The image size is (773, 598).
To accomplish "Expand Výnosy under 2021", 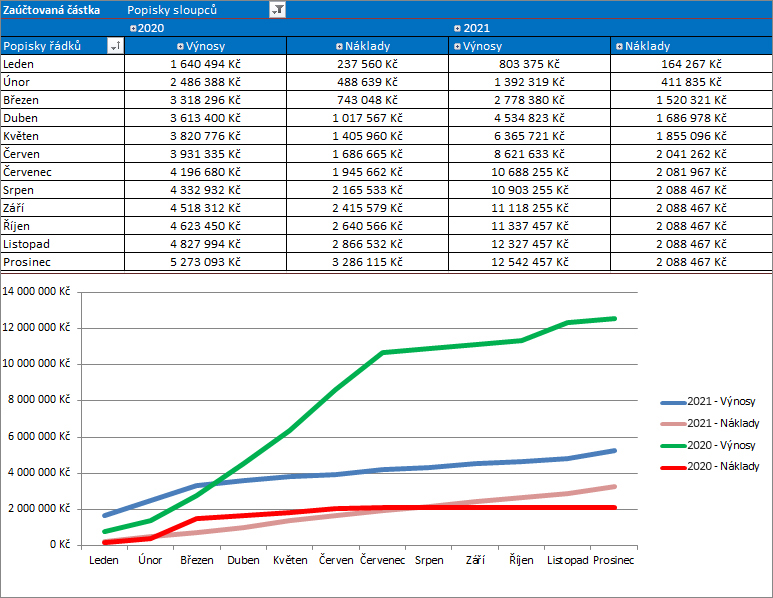I will click(457, 46).
